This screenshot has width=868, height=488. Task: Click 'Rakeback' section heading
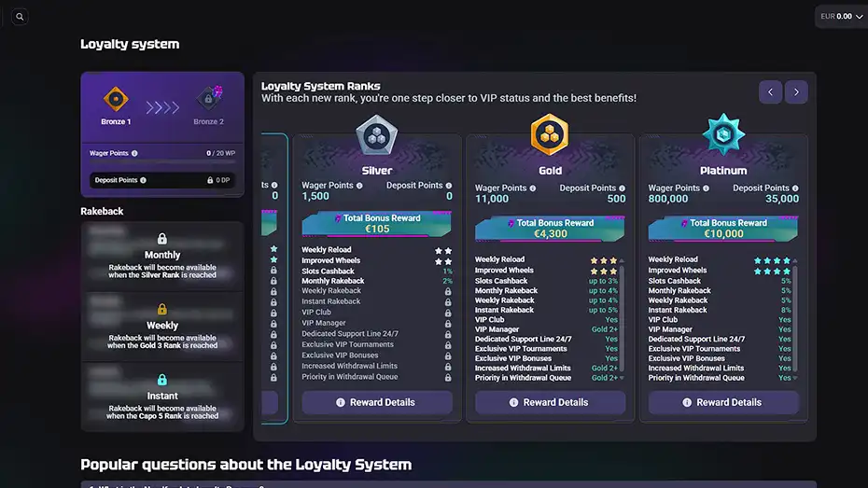tap(102, 212)
